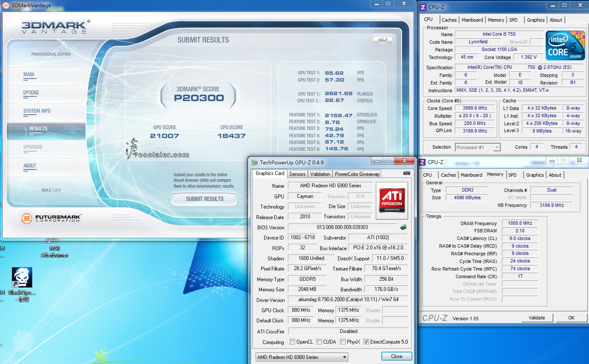Click the DRAM Frequency value 1000.0 MHz
The height and width of the screenshot is (364, 589).
[x=519, y=223]
